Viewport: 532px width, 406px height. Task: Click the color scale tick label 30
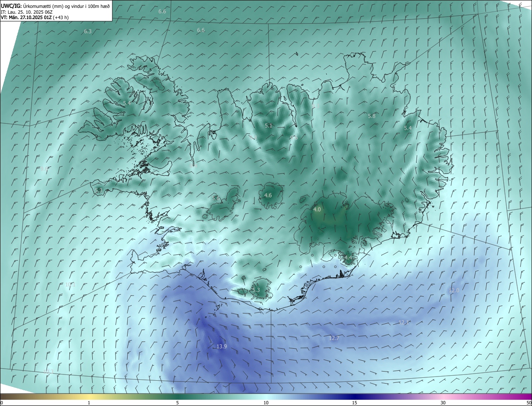(x=443, y=403)
